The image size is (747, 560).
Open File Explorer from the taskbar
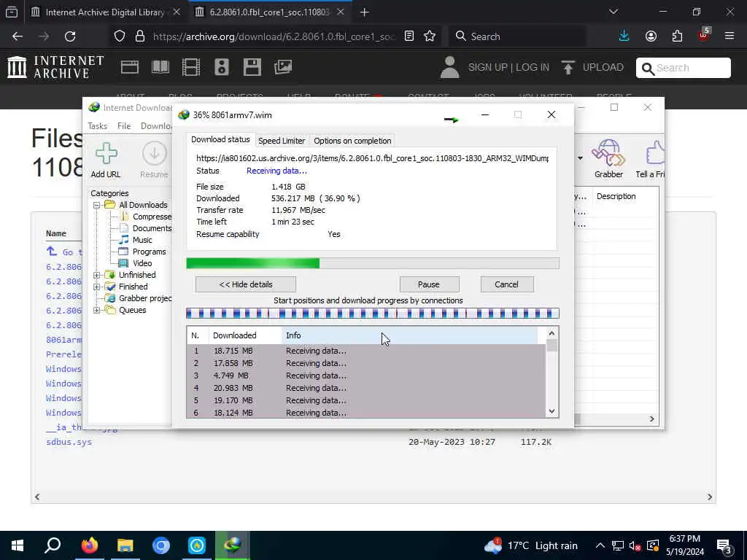125,545
